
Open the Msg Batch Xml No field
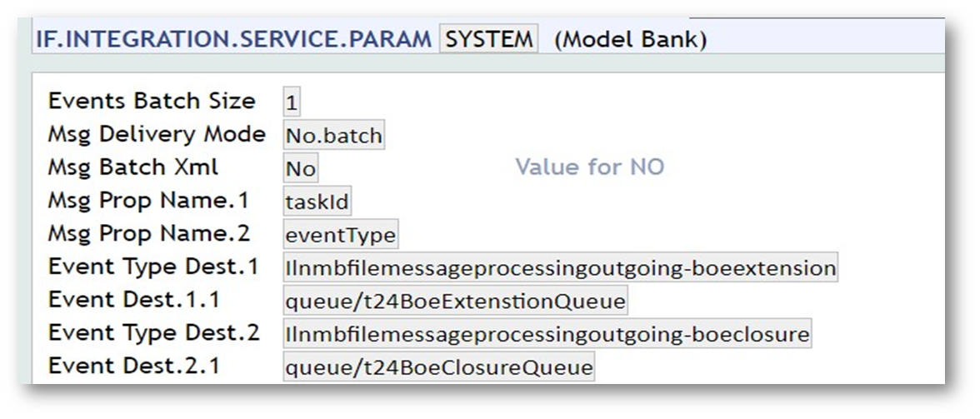pyautogui.click(x=300, y=169)
